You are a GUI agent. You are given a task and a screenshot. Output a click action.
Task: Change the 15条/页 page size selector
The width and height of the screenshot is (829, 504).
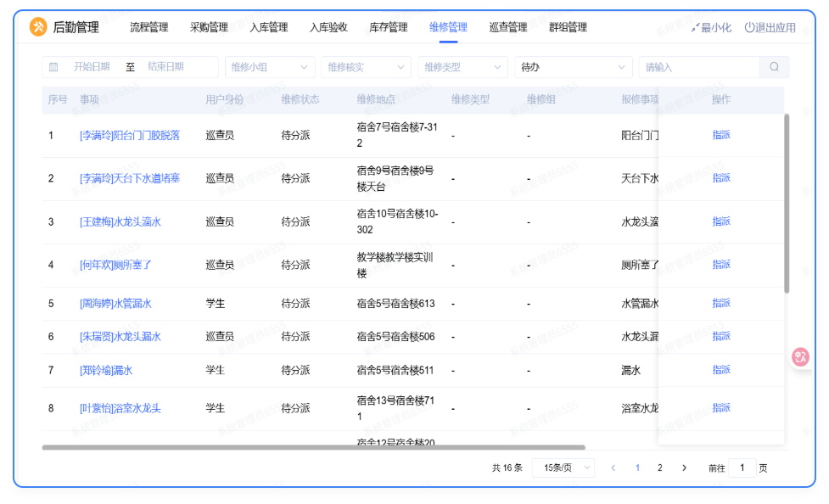[563, 468]
